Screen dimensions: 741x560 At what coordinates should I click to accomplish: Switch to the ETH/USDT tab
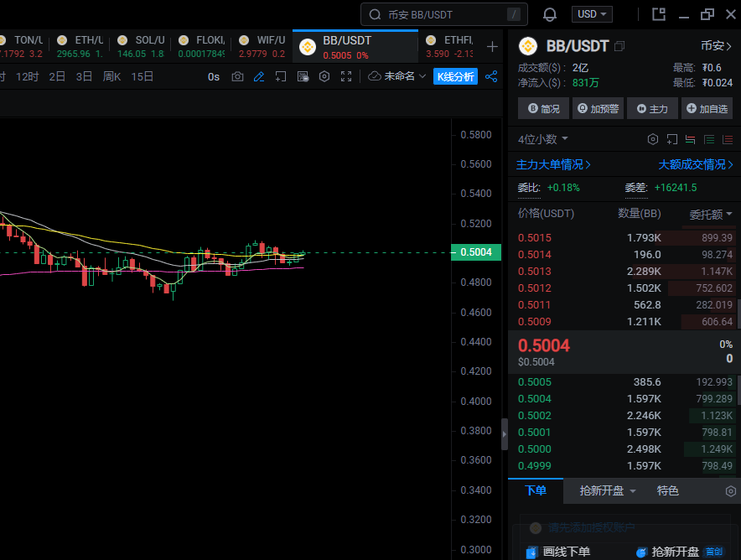pos(80,46)
